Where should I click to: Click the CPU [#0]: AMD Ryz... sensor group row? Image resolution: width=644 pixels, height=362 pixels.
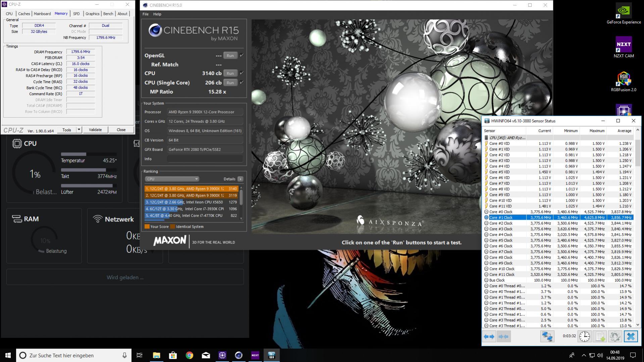(x=558, y=138)
